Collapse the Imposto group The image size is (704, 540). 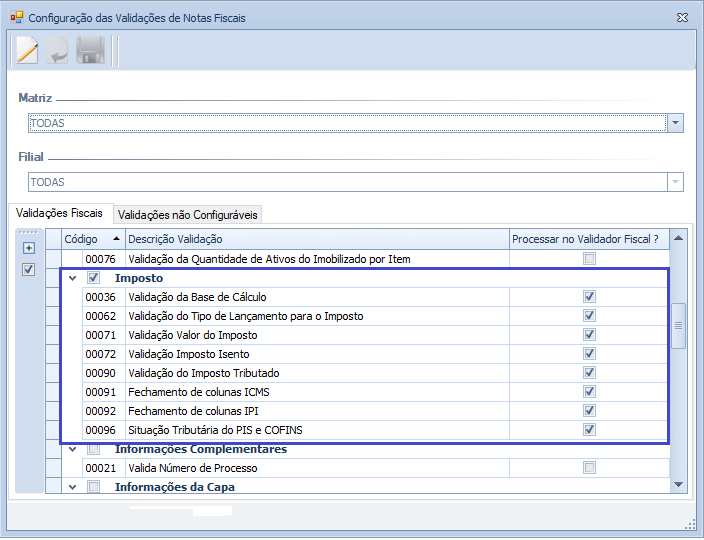(x=71, y=278)
